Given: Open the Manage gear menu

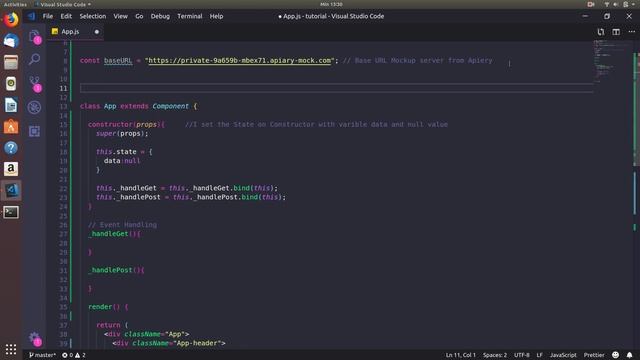Looking at the screenshot, I should pos(34,338).
